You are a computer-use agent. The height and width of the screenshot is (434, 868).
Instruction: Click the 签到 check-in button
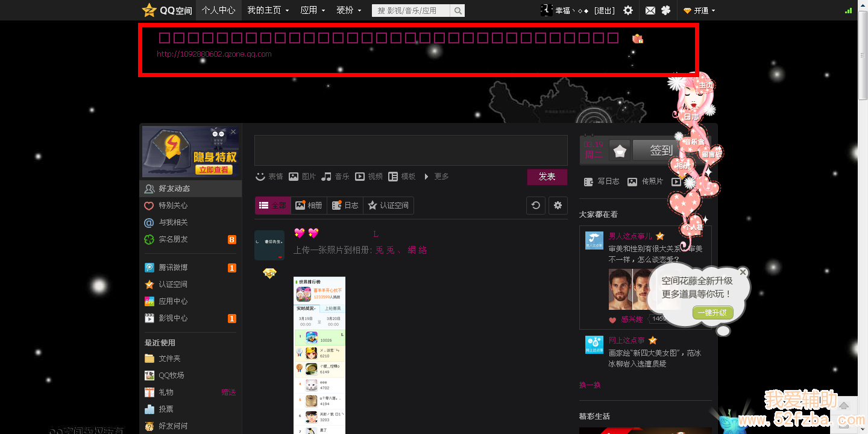tap(661, 151)
